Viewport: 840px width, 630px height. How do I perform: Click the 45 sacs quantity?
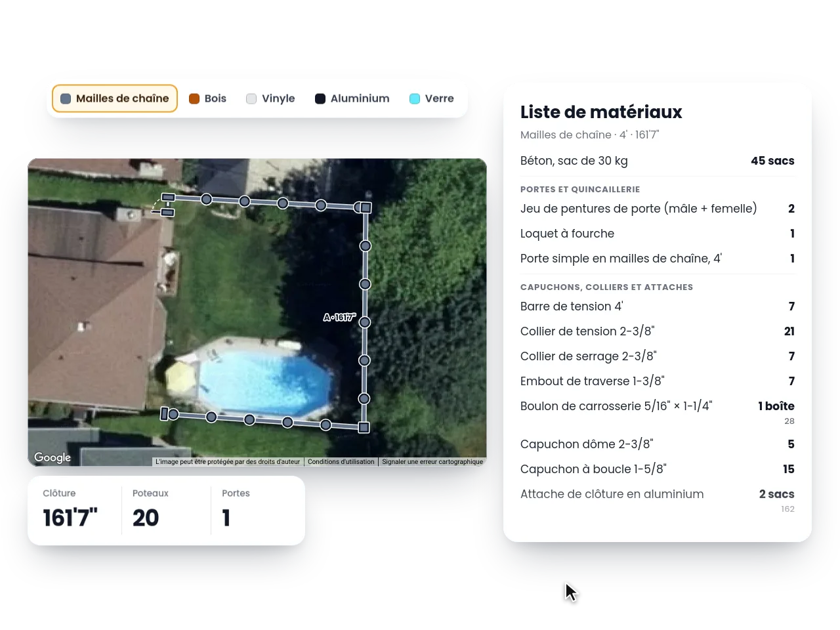pyautogui.click(x=772, y=161)
